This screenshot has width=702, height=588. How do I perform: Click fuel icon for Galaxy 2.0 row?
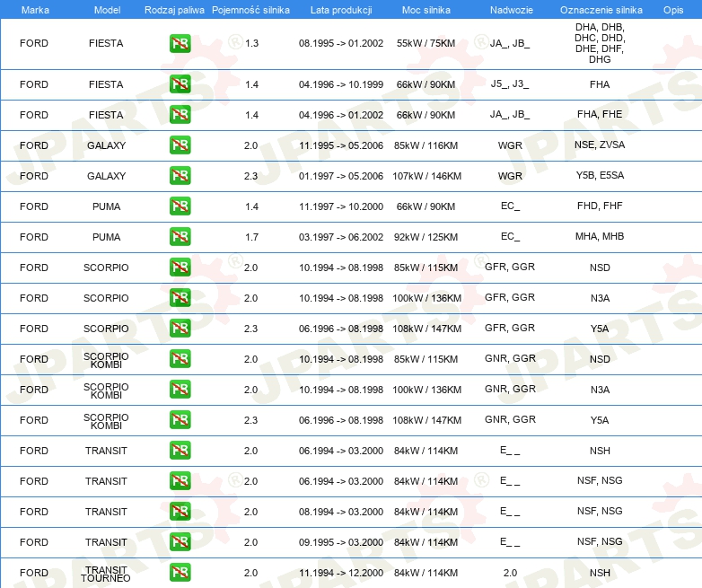point(180,145)
